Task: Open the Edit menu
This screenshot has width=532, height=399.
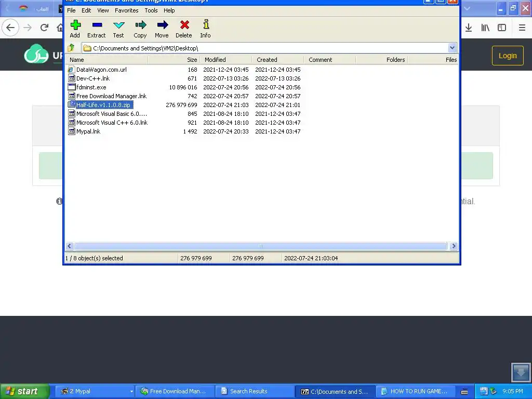Action: pos(86,10)
